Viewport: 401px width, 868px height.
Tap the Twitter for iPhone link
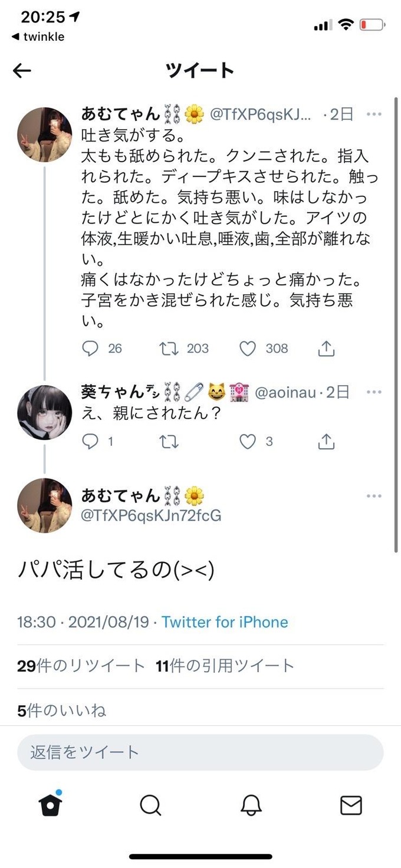click(225, 622)
